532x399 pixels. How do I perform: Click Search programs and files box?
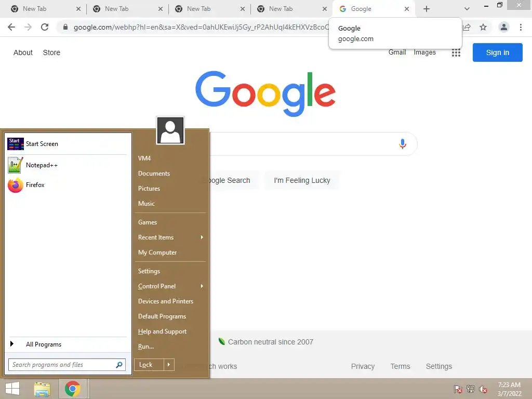(x=67, y=365)
